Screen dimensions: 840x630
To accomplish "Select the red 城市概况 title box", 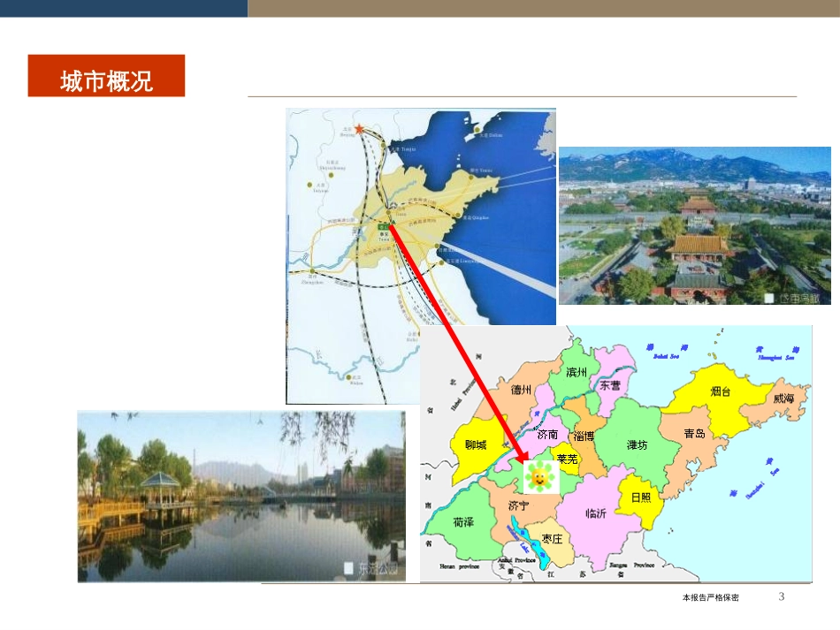I will [x=106, y=76].
